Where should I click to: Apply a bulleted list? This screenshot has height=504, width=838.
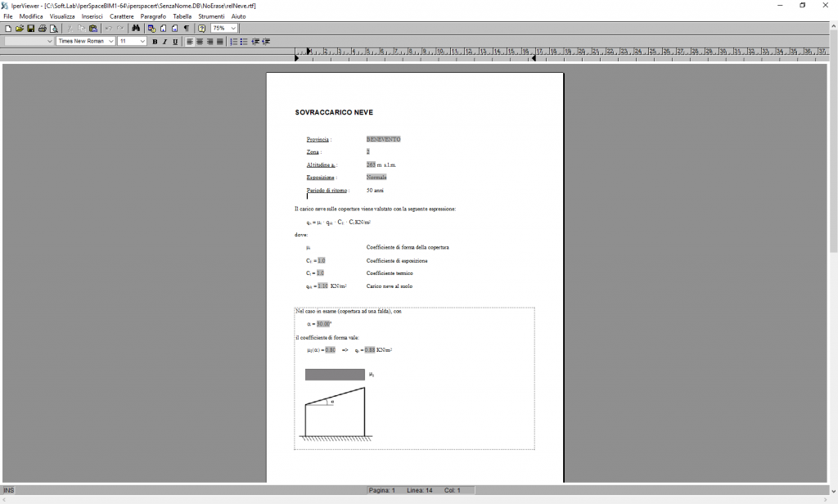click(x=244, y=41)
